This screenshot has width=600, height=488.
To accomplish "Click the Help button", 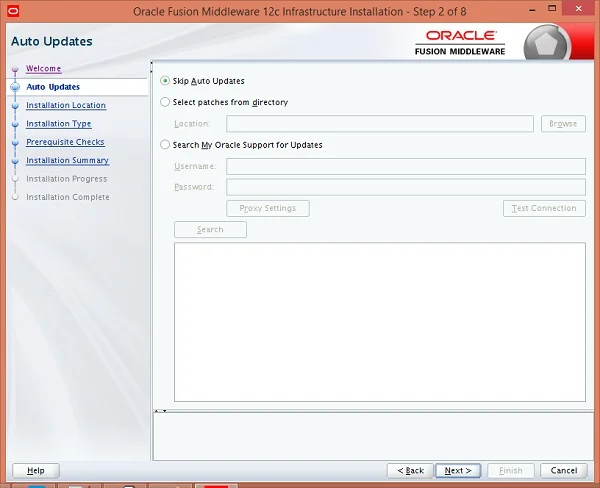I will click(x=36, y=470).
